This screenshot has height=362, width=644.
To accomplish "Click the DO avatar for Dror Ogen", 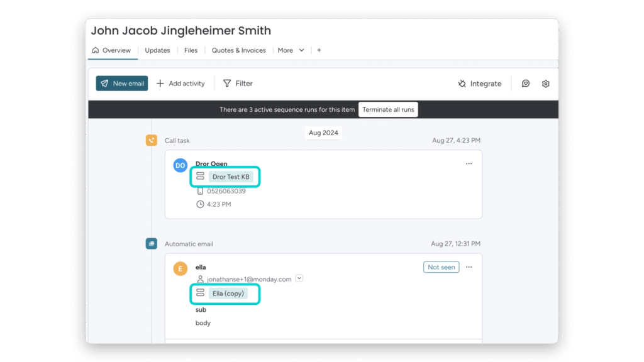I will click(180, 165).
